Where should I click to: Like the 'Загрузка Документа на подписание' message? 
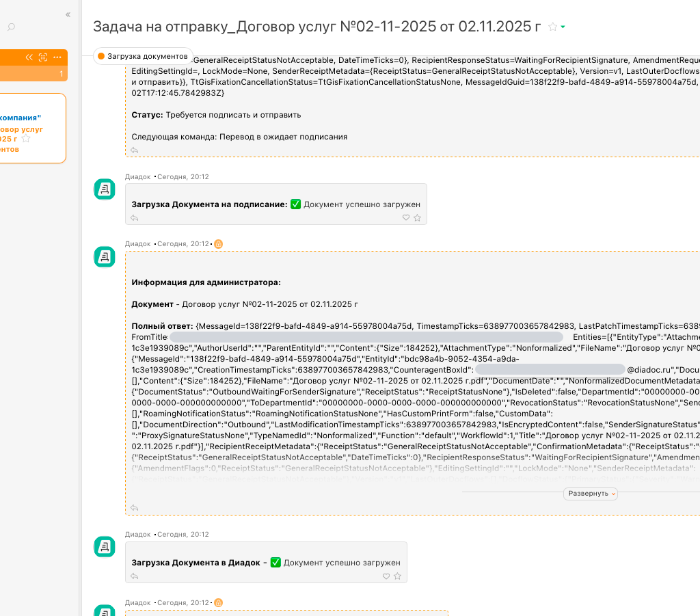click(405, 218)
